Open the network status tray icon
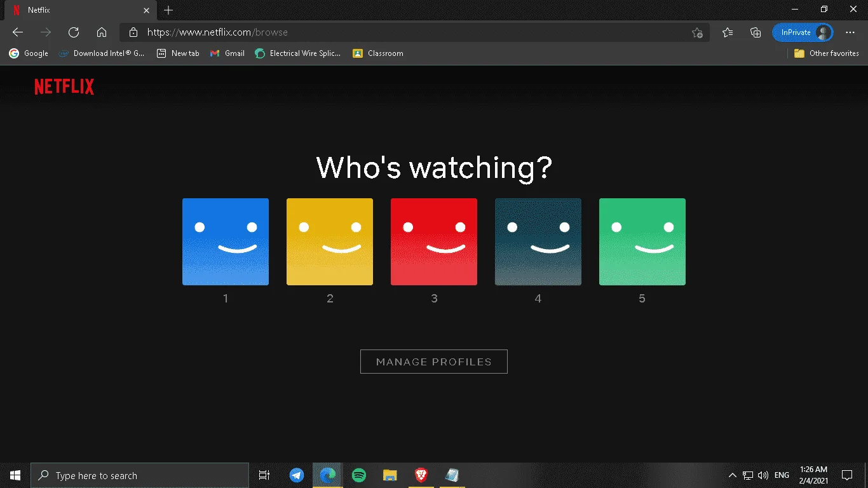Screen dimensions: 868x488 [748, 475]
